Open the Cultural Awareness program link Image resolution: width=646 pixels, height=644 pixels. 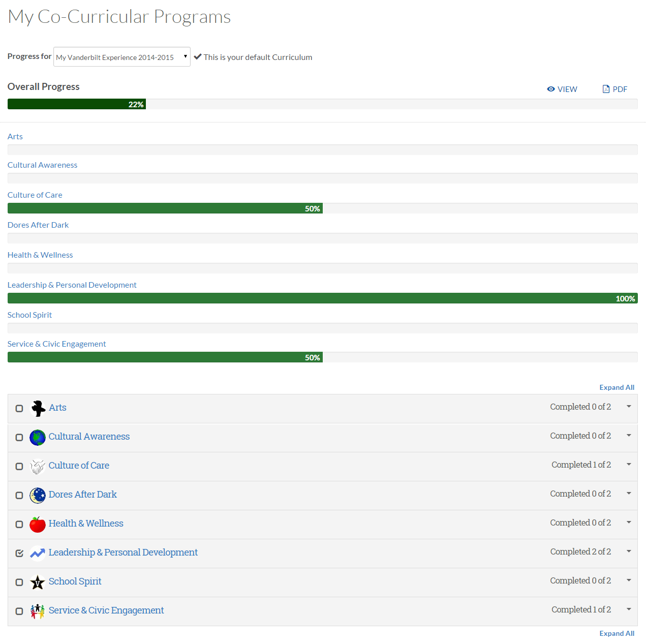[x=89, y=436]
